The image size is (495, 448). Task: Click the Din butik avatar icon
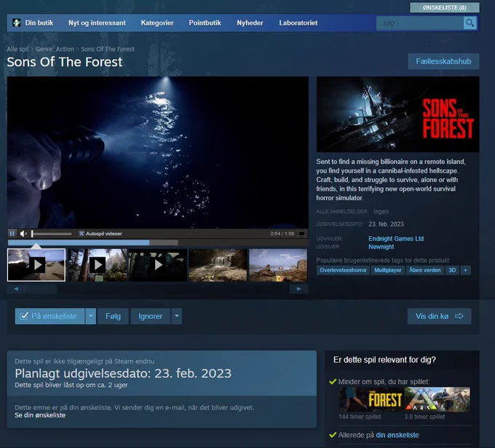17,23
